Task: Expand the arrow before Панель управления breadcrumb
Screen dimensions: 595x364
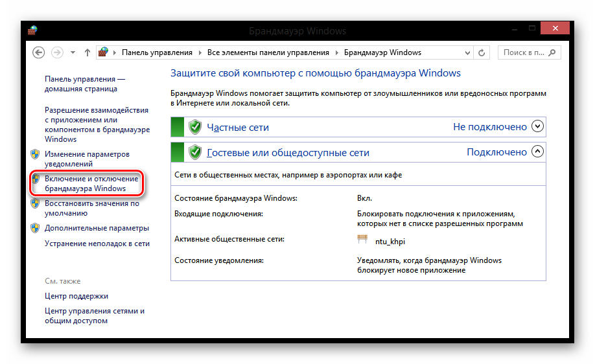Action: click(114, 52)
